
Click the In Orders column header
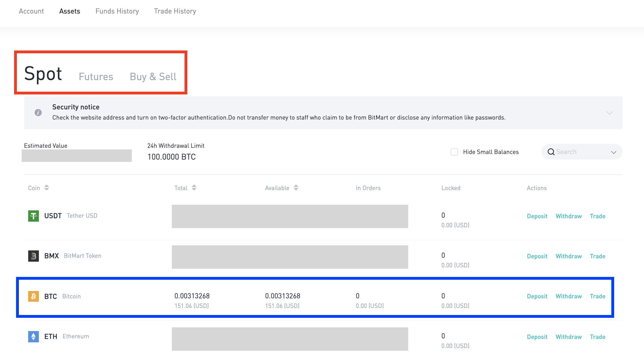368,188
